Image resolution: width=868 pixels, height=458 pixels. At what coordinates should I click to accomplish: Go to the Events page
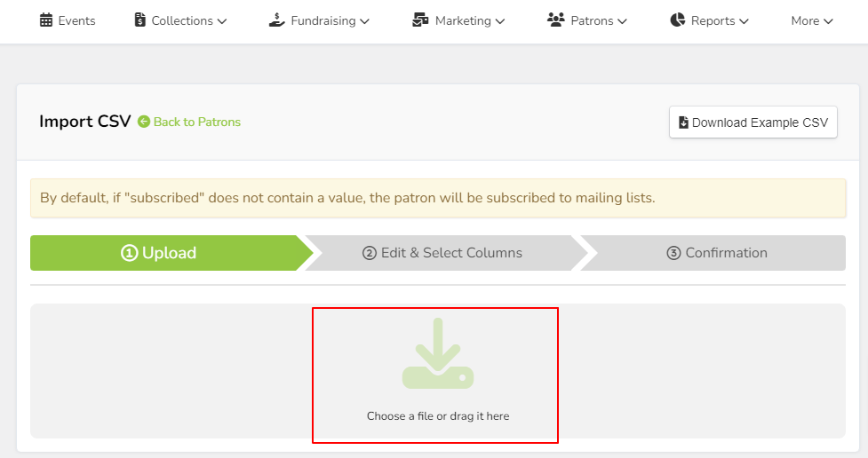coord(68,20)
